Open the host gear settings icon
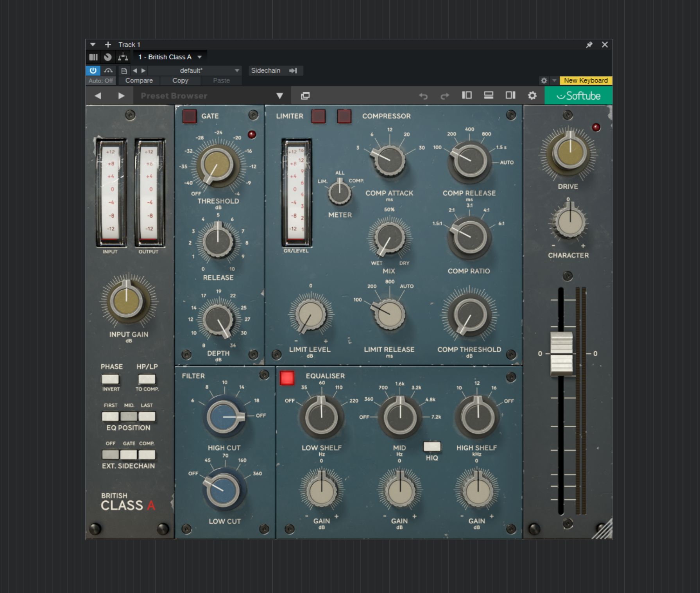The height and width of the screenshot is (593, 700). (x=544, y=81)
